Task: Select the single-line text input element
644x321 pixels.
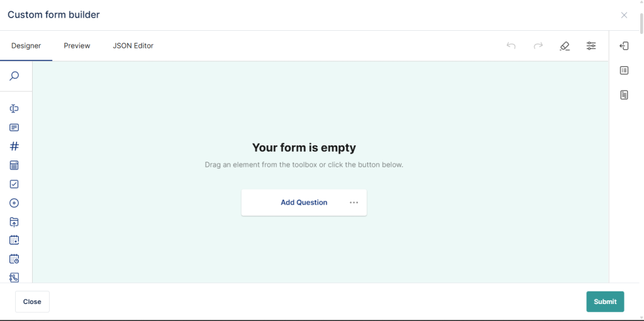Action: coord(14,109)
